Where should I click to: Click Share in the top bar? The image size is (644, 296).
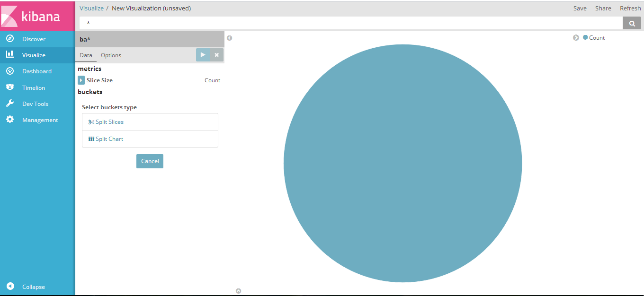point(603,8)
